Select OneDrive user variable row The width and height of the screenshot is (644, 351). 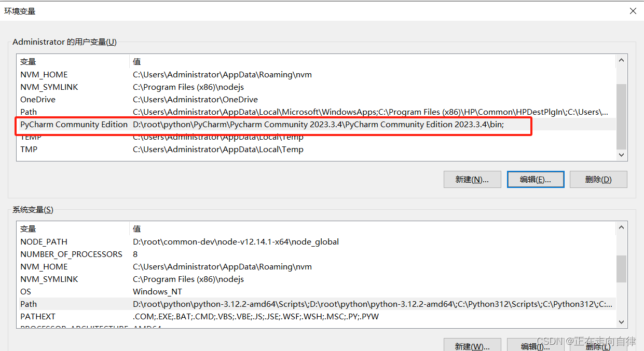[38, 100]
